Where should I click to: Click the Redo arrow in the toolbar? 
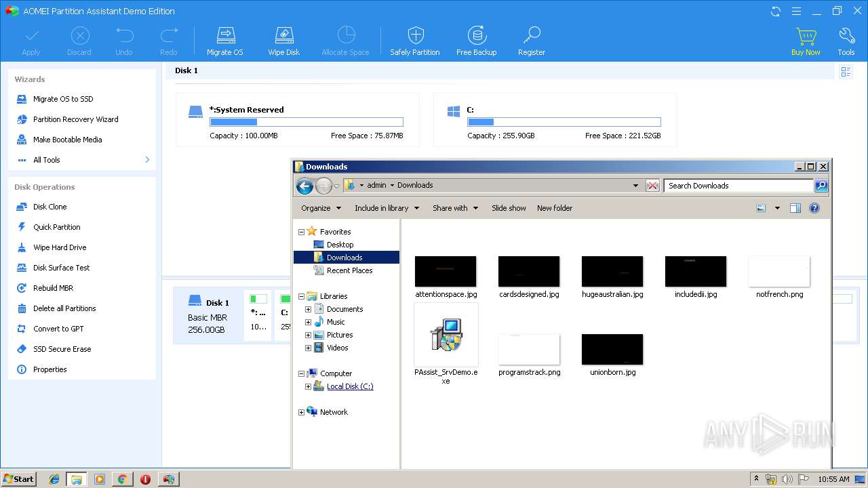tap(169, 41)
